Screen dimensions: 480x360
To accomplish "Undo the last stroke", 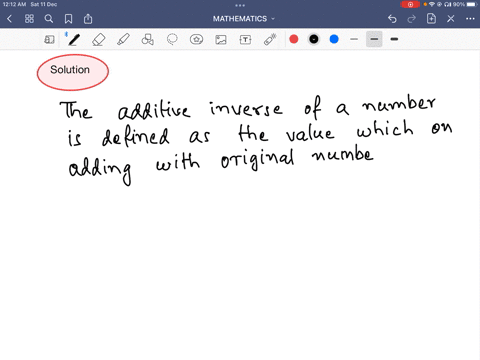I will [x=392, y=19].
